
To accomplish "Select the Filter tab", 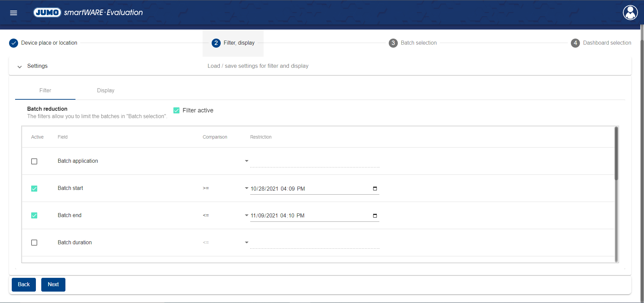I will point(45,91).
